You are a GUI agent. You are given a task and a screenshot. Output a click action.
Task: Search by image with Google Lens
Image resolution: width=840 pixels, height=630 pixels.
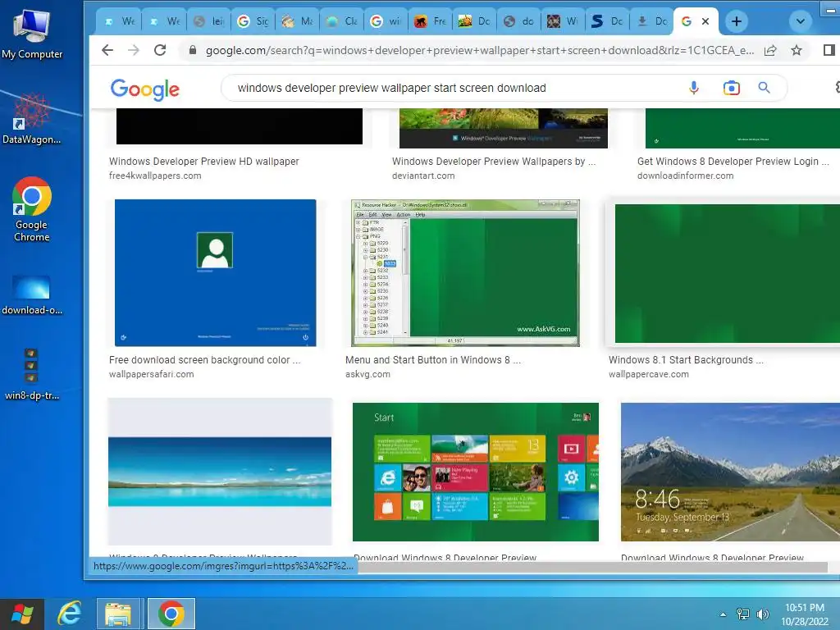coord(731,88)
